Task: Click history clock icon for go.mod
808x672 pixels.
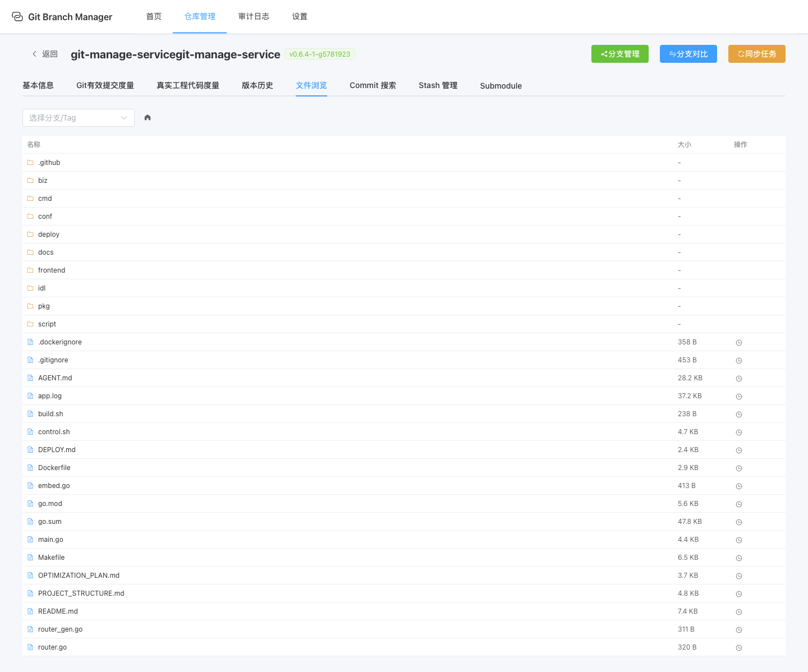Action: 739,504
